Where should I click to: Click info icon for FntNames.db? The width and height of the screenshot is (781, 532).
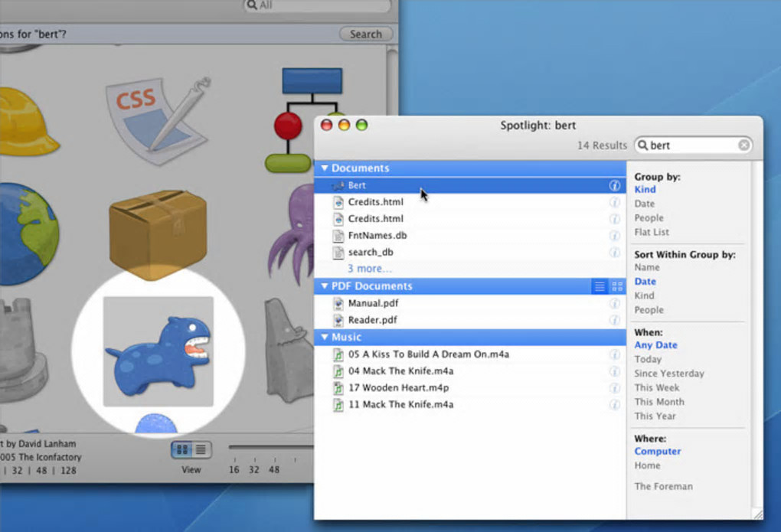615,235
